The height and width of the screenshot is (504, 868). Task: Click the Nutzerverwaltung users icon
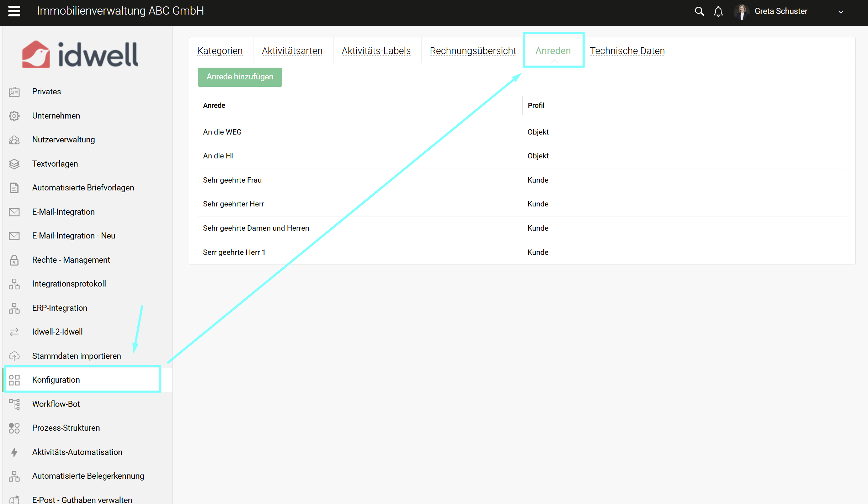(14, 140)
